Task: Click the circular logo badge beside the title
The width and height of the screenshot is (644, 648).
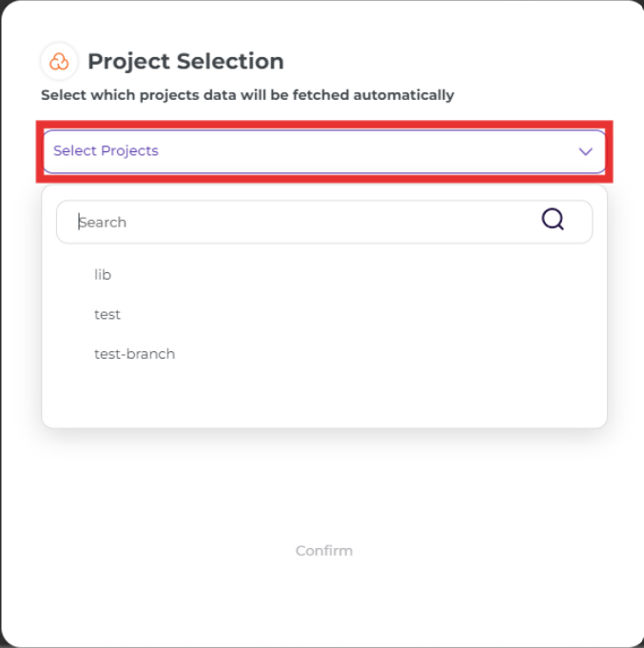Action: (59, 62)
